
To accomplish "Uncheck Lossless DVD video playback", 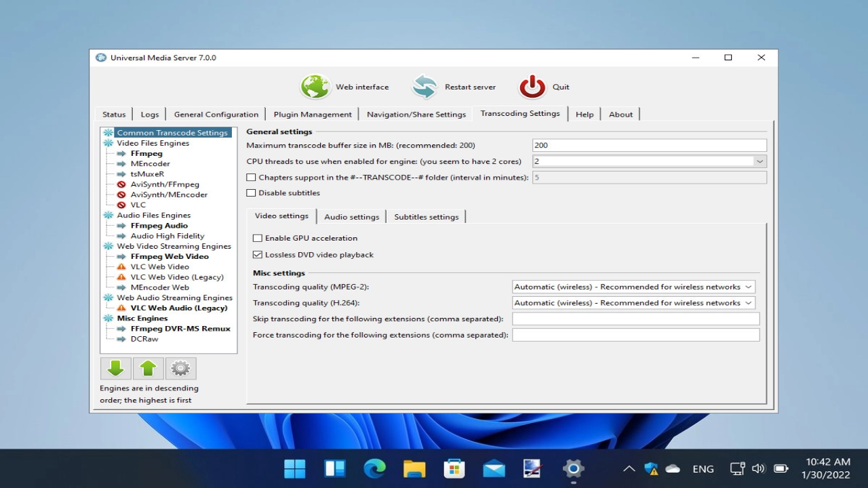I will (x=258, y=255).
